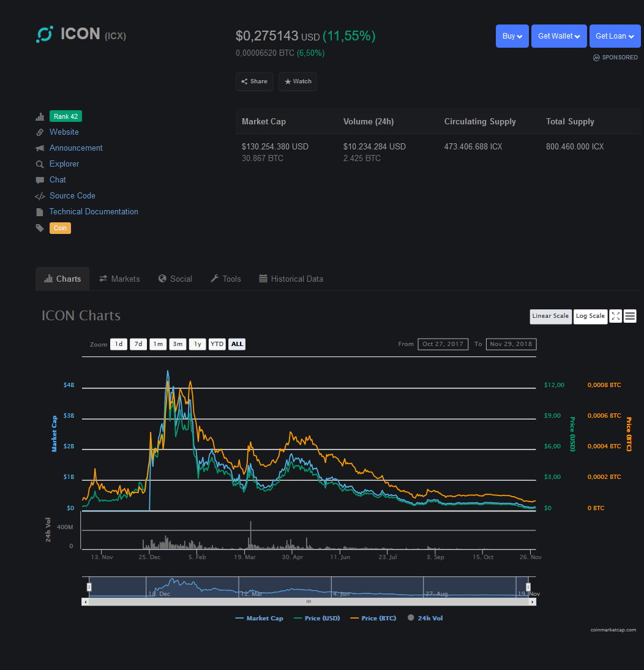Click the ICON coin logo
644x670 pixels.
(x=45, y=35)
